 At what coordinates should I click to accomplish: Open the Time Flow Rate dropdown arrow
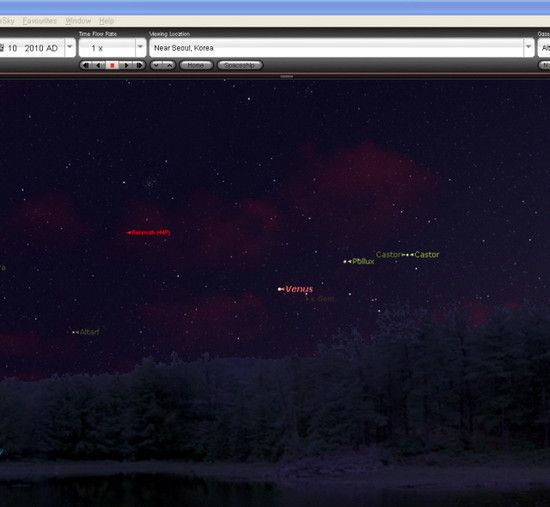[x=140, y=47]
